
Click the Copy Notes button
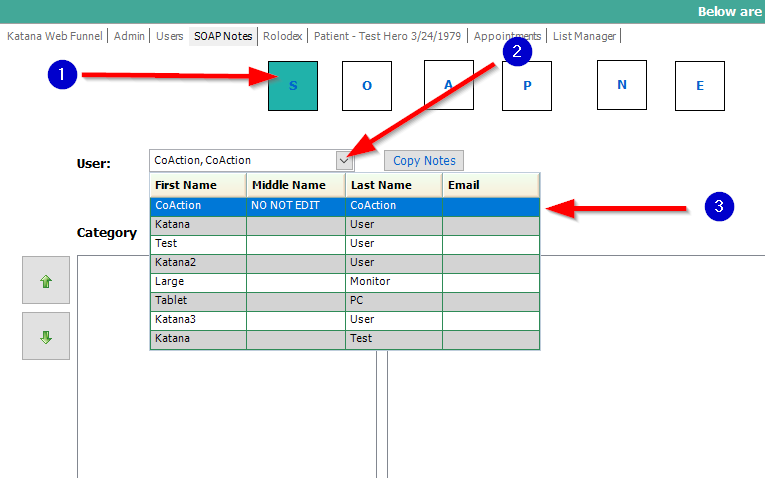tap(424, 160)
